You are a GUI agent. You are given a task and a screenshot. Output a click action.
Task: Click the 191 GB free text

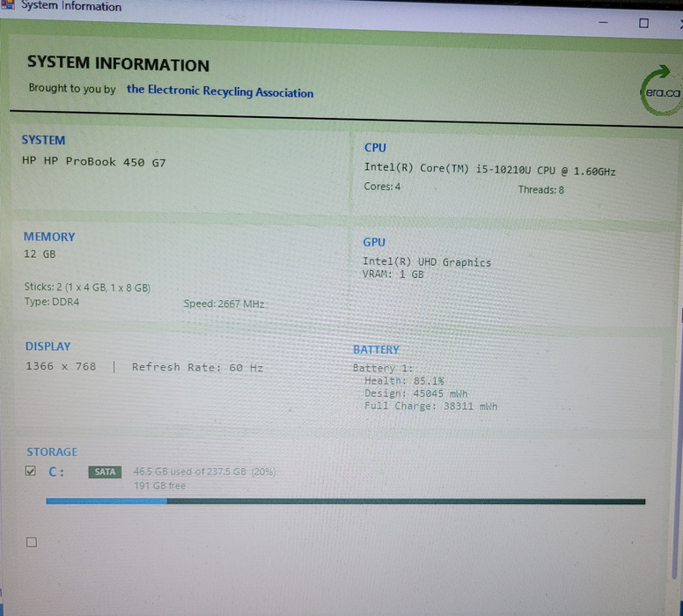click(x=159, y=485)
